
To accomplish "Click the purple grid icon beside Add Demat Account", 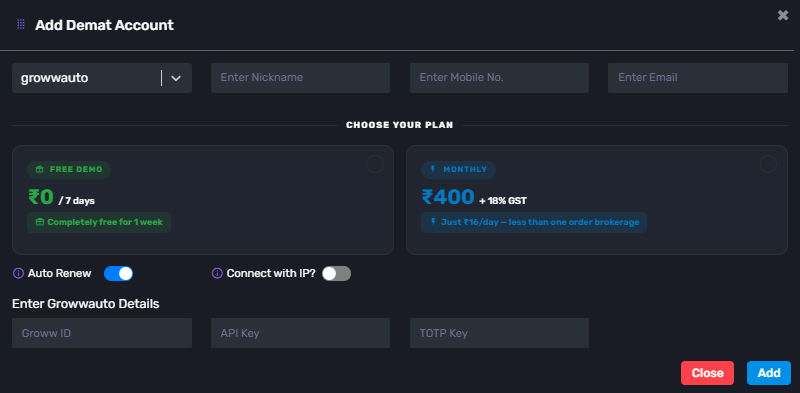I will click(x=21, y=24).
